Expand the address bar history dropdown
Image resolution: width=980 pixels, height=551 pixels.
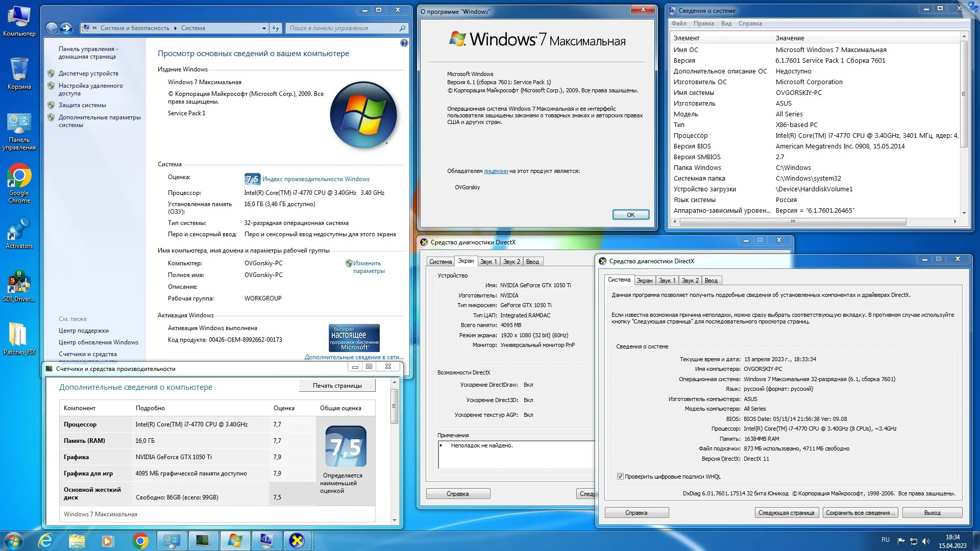(264, 28)
